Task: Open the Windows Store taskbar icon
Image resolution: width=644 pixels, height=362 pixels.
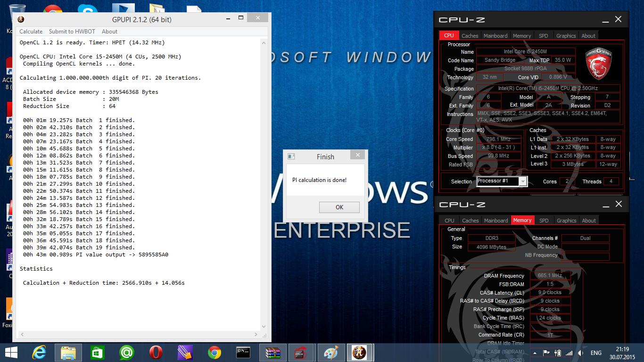Action: point(98,353)
